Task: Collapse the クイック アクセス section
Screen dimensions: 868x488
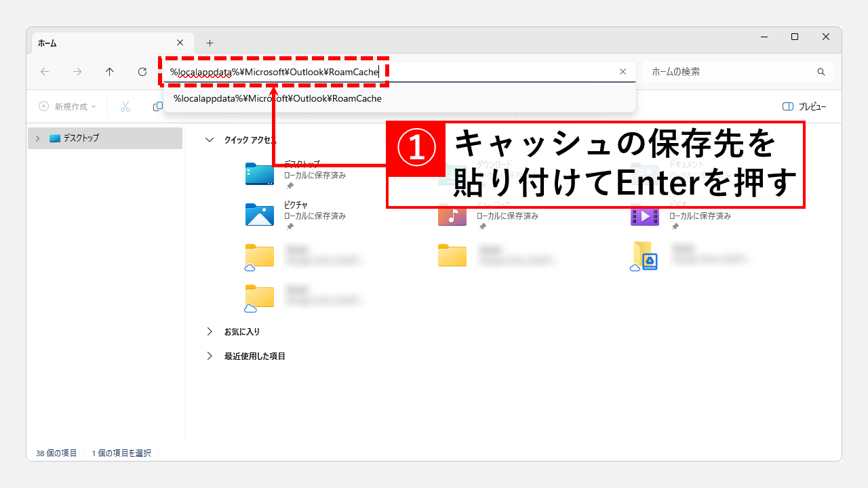Action: tap(210, 140)
